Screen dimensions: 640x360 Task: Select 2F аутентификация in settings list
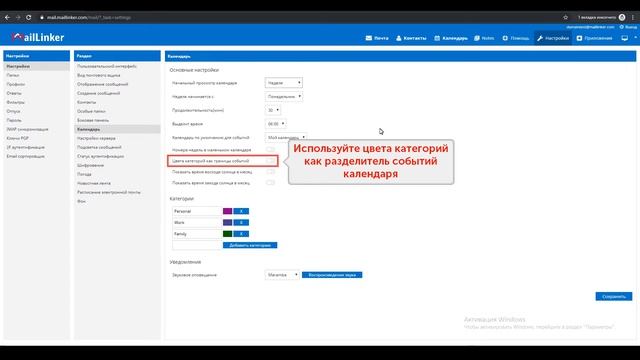point(36,147)
